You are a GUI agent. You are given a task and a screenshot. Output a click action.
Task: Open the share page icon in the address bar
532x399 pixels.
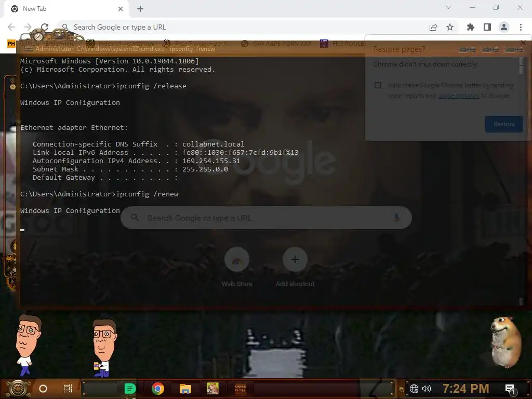pos(433,27)
